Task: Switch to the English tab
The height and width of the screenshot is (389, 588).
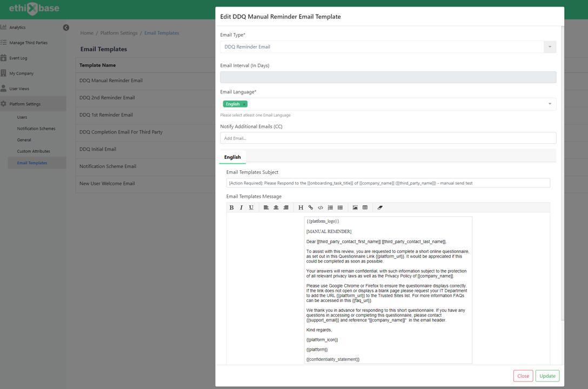Action: (232, 157)
